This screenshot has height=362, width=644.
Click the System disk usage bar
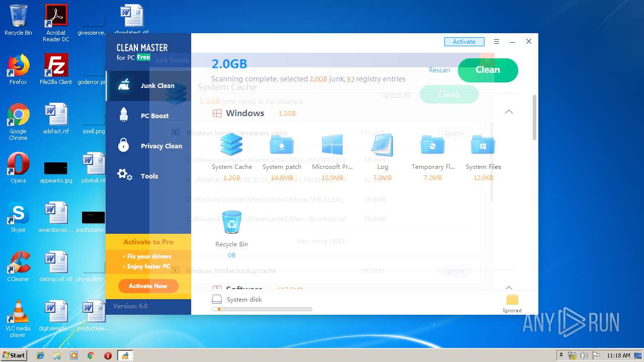click(262, 309)
